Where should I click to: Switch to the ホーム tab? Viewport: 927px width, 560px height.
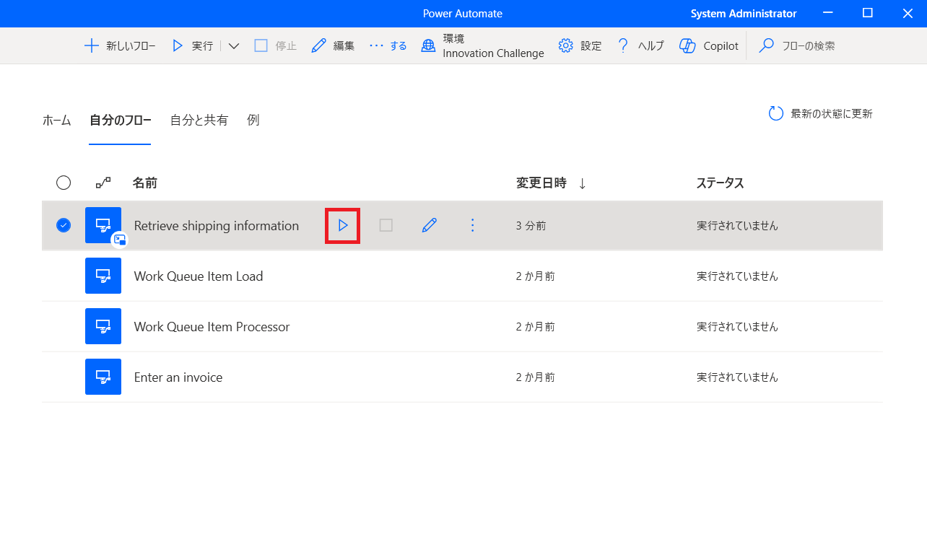[x=57, y=121]
